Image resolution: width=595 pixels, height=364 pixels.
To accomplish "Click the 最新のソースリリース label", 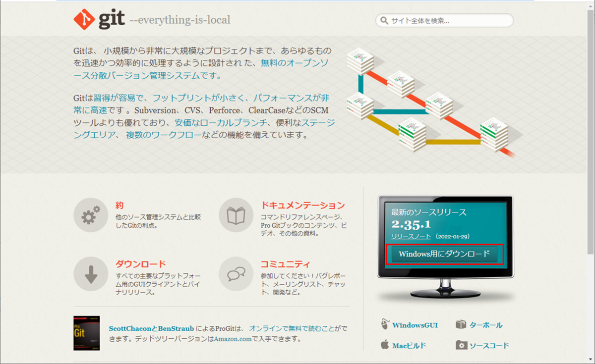I will point(429,212).
